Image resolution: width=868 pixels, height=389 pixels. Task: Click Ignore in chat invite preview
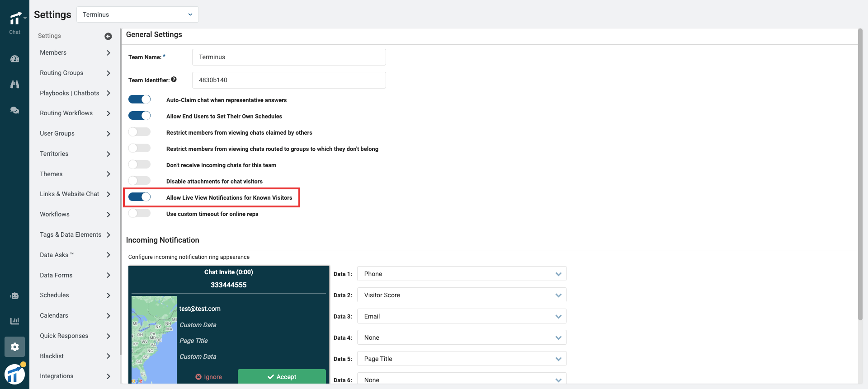[x=208, y=377]
